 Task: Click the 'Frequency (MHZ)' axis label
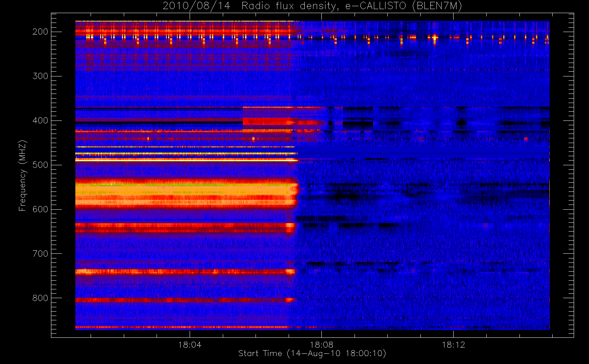(23, 175)
